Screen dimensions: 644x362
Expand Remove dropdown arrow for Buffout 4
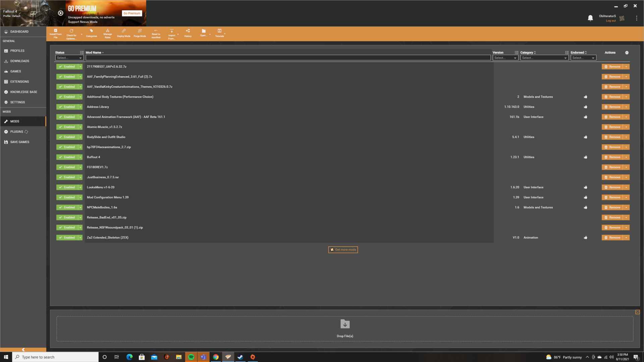point(626,157)
